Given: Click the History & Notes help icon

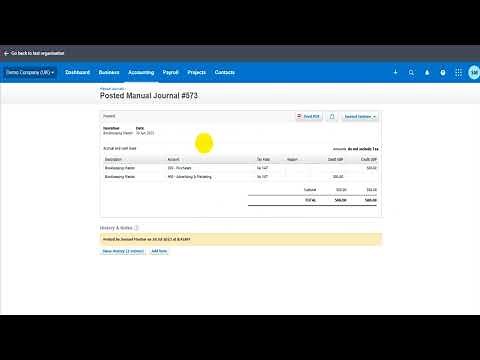Looking at the screenshot, I should click(x=136, y=228).
